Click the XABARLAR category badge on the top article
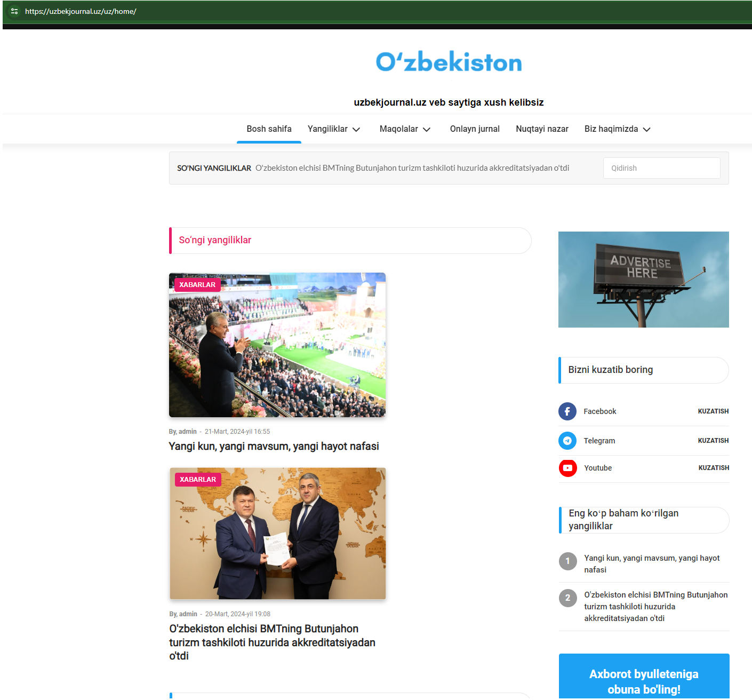 pos(197,284)
